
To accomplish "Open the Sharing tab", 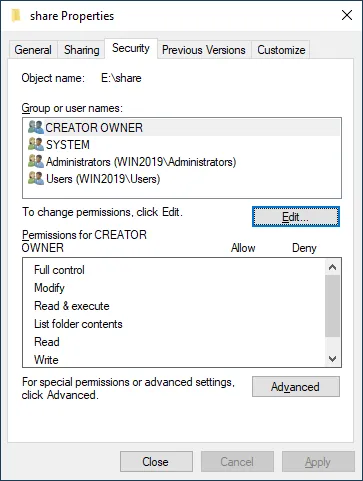I will tap(82, 50).
